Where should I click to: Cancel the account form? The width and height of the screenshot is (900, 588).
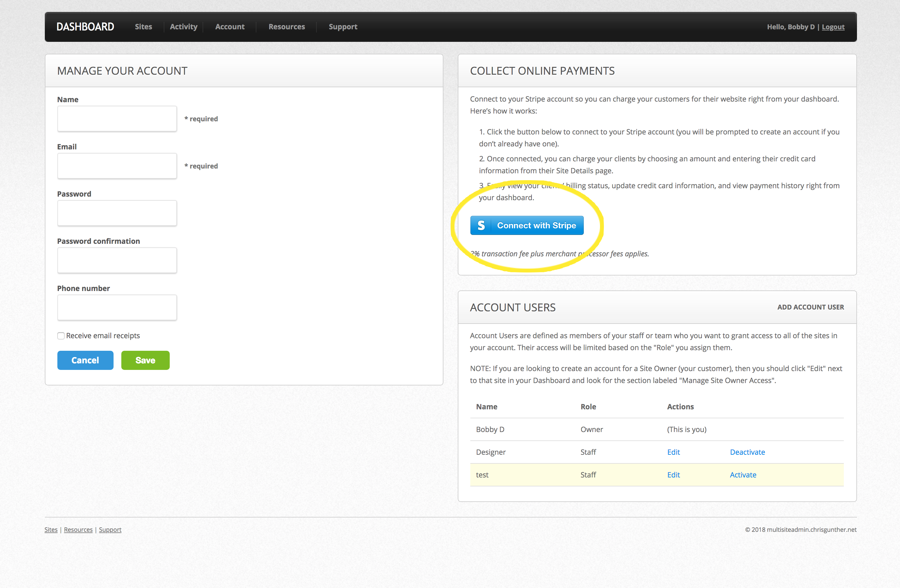[x=85, y=360]
